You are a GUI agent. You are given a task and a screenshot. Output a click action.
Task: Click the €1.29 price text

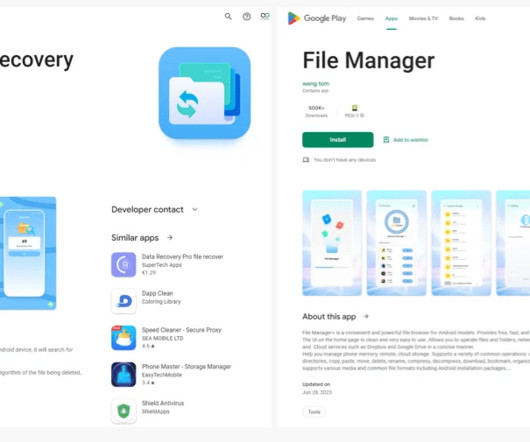click(x=149, y=273)
